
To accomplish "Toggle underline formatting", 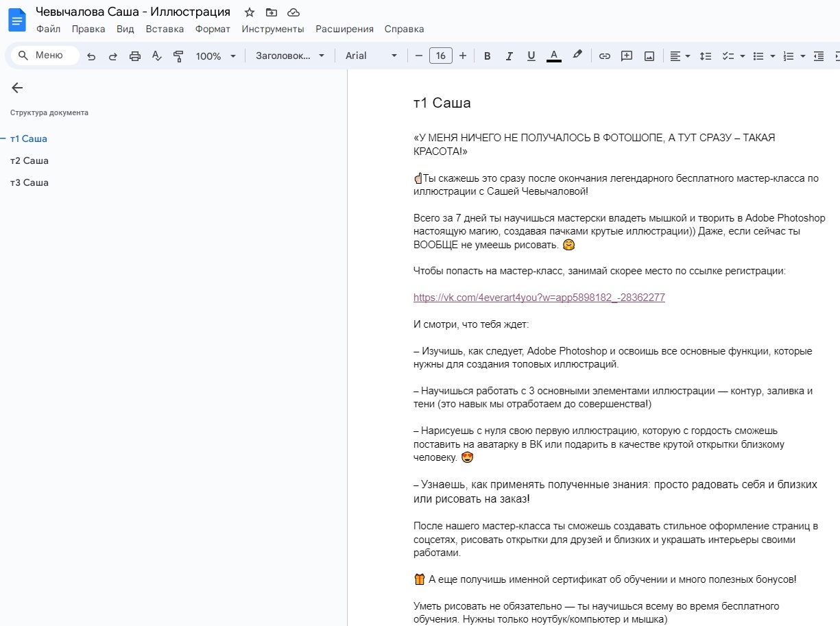I will pos(531,56).
